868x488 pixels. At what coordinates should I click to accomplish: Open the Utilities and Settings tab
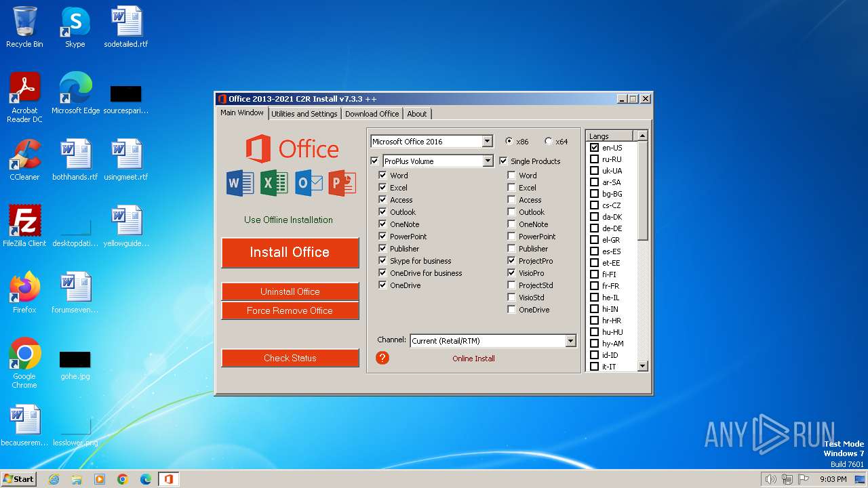(304, 114)
